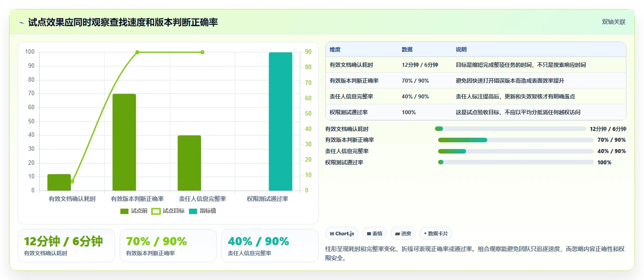Select the Chart.js chip

coord(342,233)
